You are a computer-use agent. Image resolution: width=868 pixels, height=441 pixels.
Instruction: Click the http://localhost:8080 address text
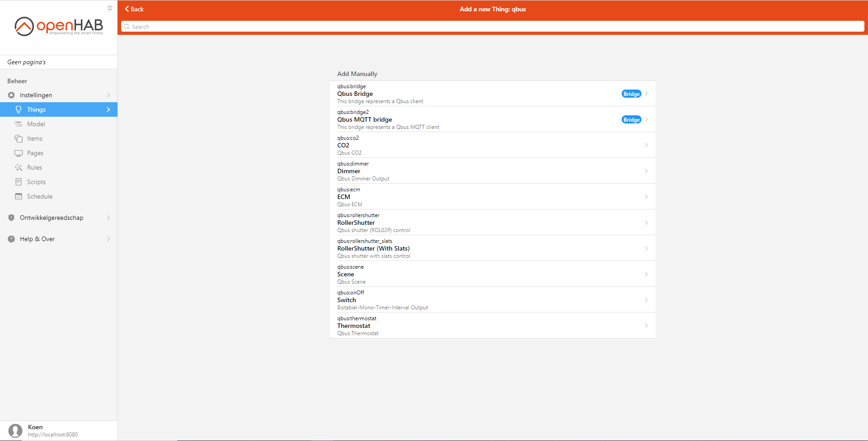pos(53,435)
